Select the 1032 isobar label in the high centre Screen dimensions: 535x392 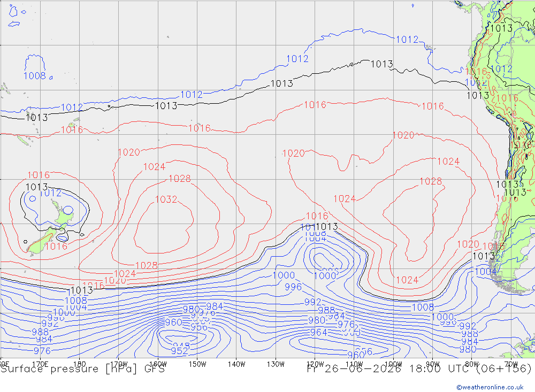click(x=166, y=199)
